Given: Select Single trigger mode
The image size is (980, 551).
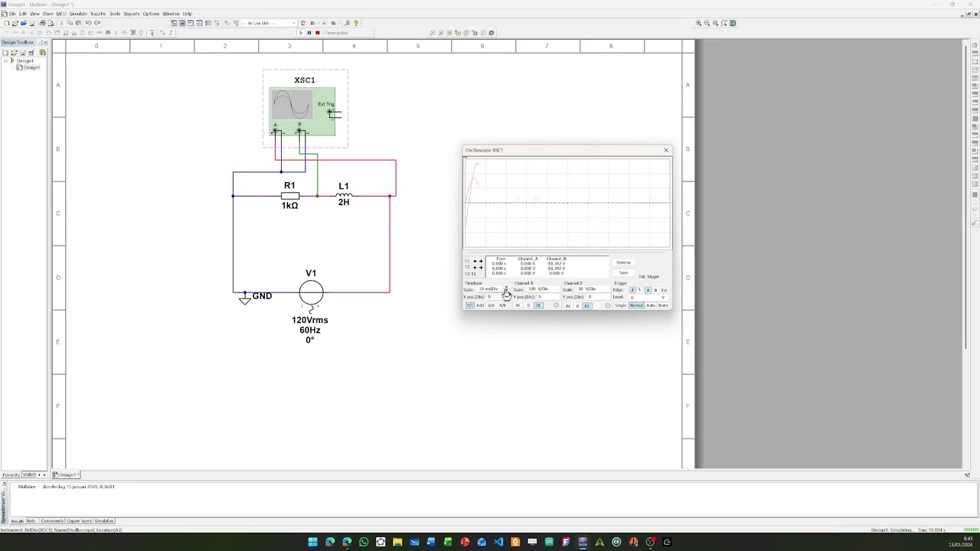Looking at the screenshot, I should pos(620,305).
